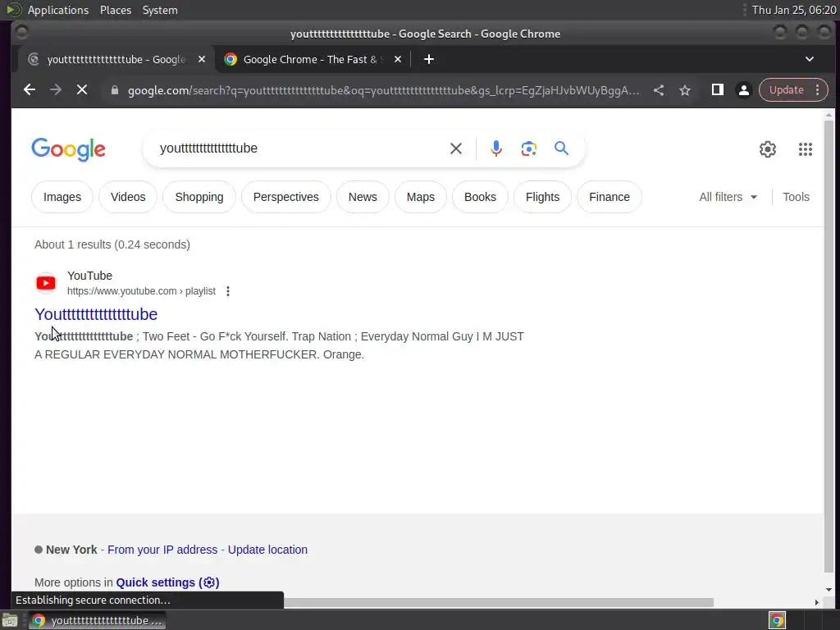Click the Google logo
The width and height of the screenshot is (840, 630).
click(x=69, y=149)
